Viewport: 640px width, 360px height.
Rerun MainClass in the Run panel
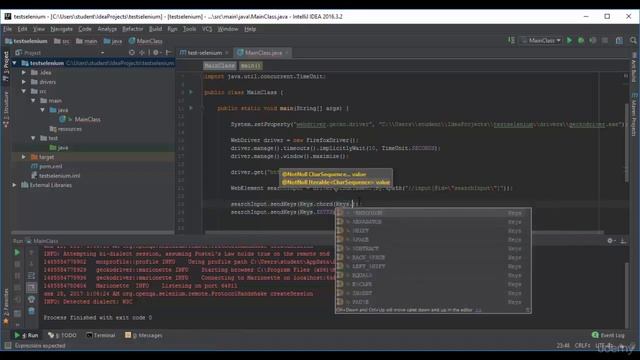click(x=17, y=253)
